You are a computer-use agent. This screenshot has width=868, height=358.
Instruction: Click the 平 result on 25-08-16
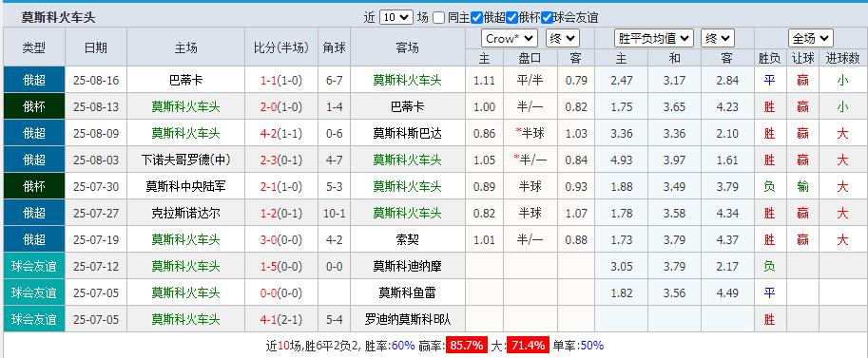click(769, 80)
